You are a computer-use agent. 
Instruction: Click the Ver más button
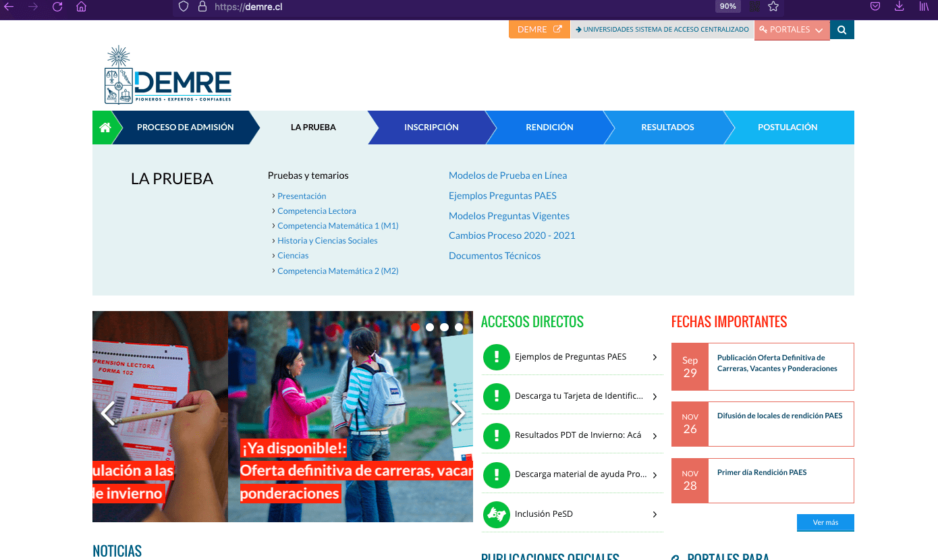pos(825,522)
